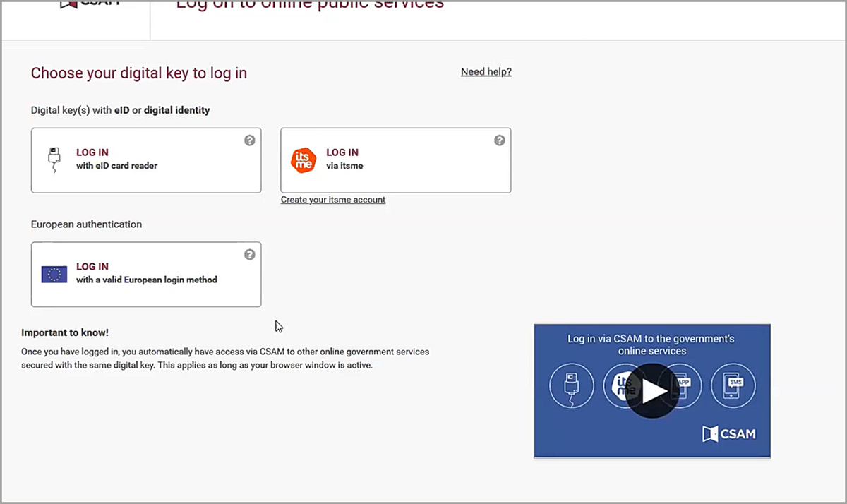Log in with a valid European login method
847x504 pixels.
pyautogui.click(x=146, y=275)
